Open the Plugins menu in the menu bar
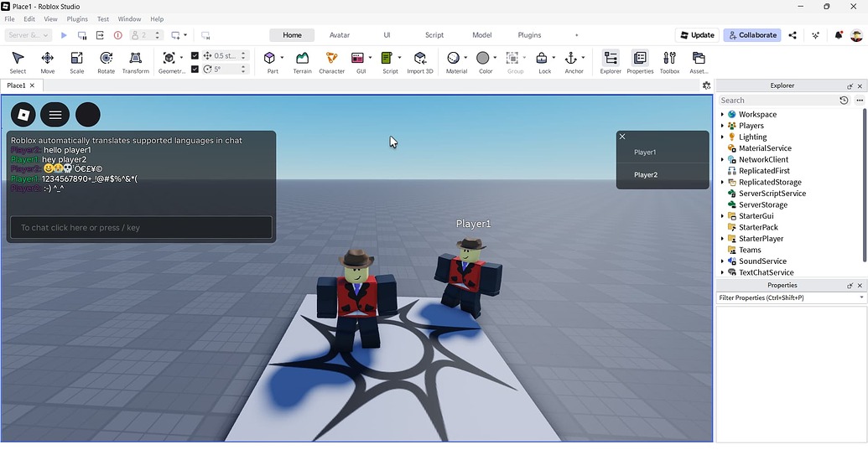This screenshot has width=868, height=460. pos(77,18)
